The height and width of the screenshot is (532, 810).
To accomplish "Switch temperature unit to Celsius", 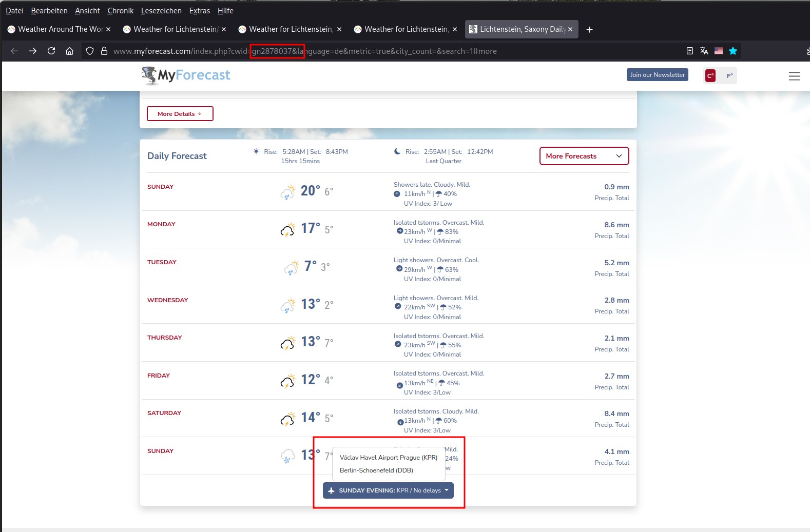I will click(710, 76).
